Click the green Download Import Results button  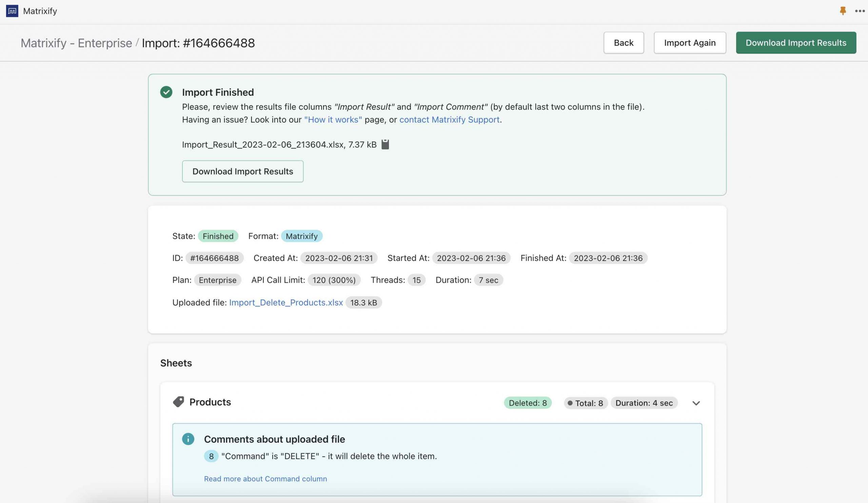tap(796, 43)
